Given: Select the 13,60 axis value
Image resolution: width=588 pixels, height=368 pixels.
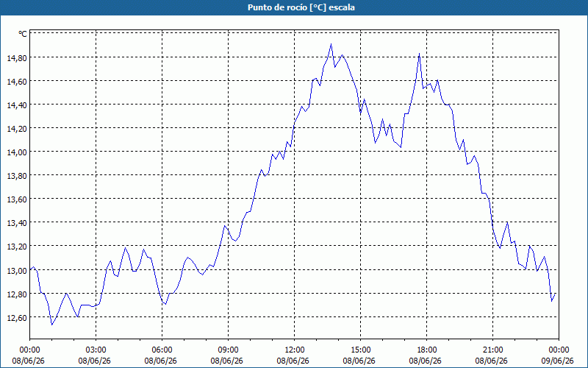Looking at the screenshot, I should 17,199.
